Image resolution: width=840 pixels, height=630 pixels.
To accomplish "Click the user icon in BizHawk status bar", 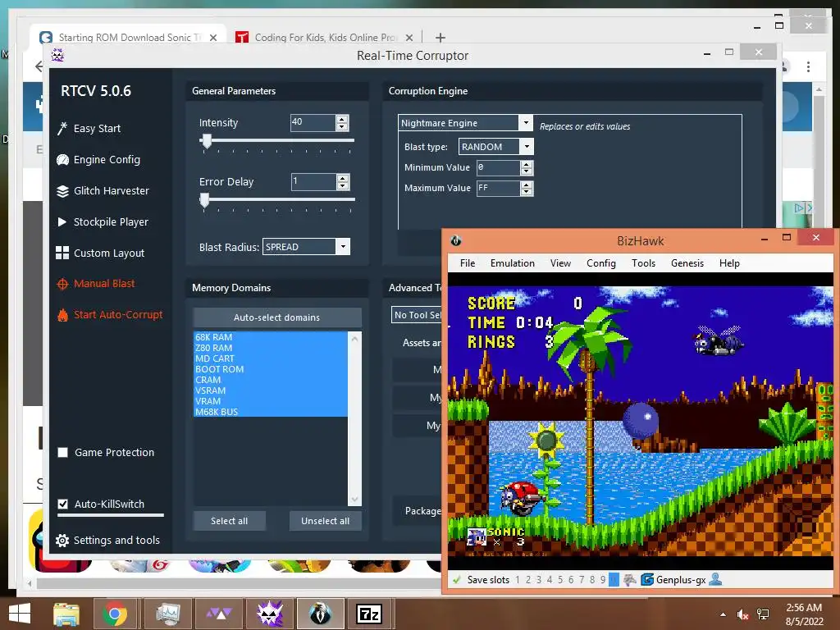I will point(715,579).
